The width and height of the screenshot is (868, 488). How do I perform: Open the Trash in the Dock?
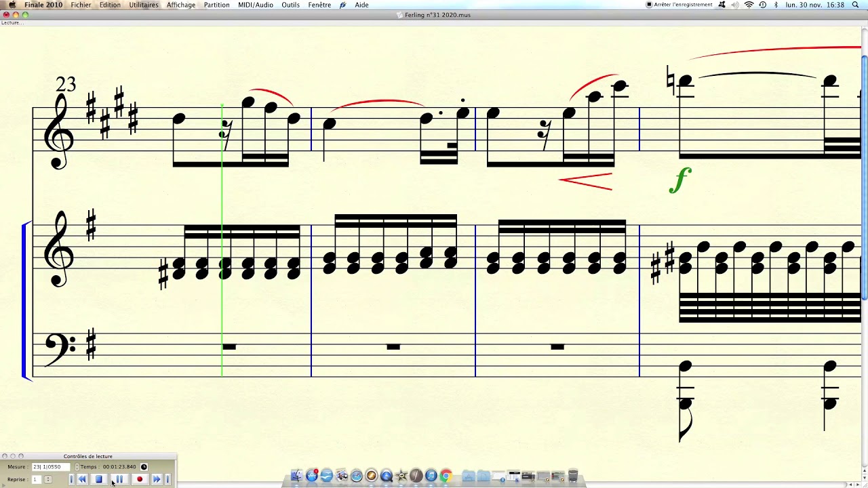(574, 475)
